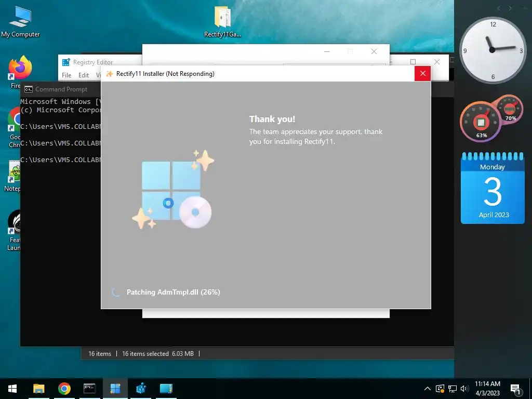Click the "Patching AdmTmpl.dll (26%)" status text
The image size is (532, 399).
click(174, 292)
